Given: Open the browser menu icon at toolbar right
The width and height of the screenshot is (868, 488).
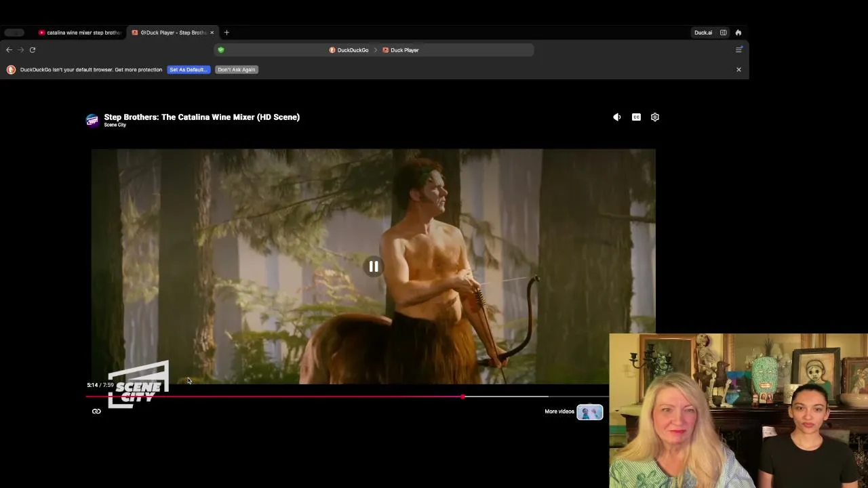Looking at the screenshot, I should tap(739, 49).
